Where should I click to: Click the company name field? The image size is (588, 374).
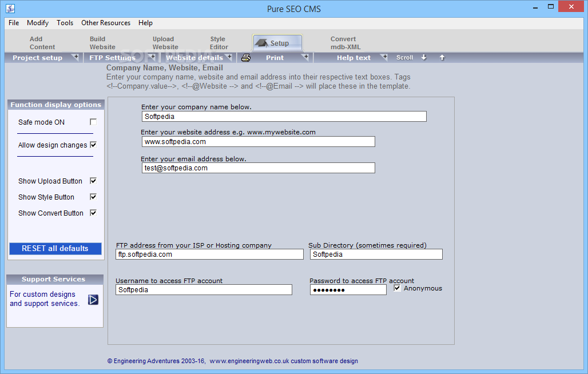284,117
